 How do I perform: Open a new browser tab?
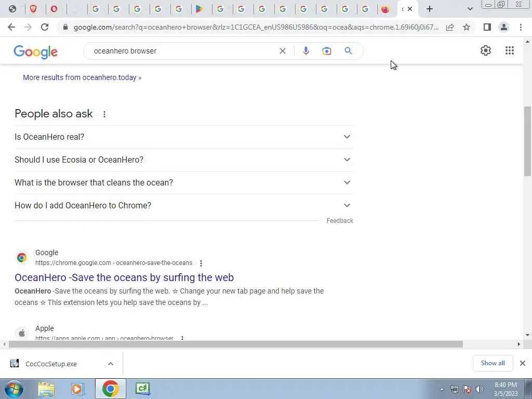[x=430, y=9]
